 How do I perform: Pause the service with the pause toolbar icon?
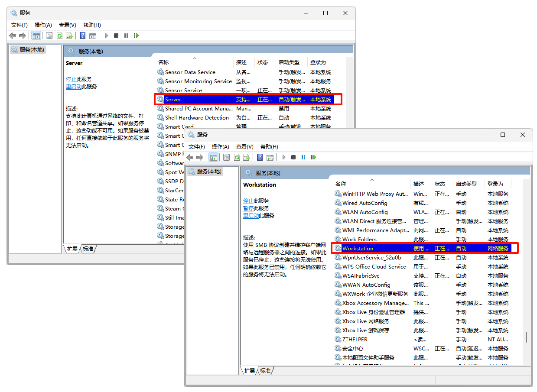126,36
